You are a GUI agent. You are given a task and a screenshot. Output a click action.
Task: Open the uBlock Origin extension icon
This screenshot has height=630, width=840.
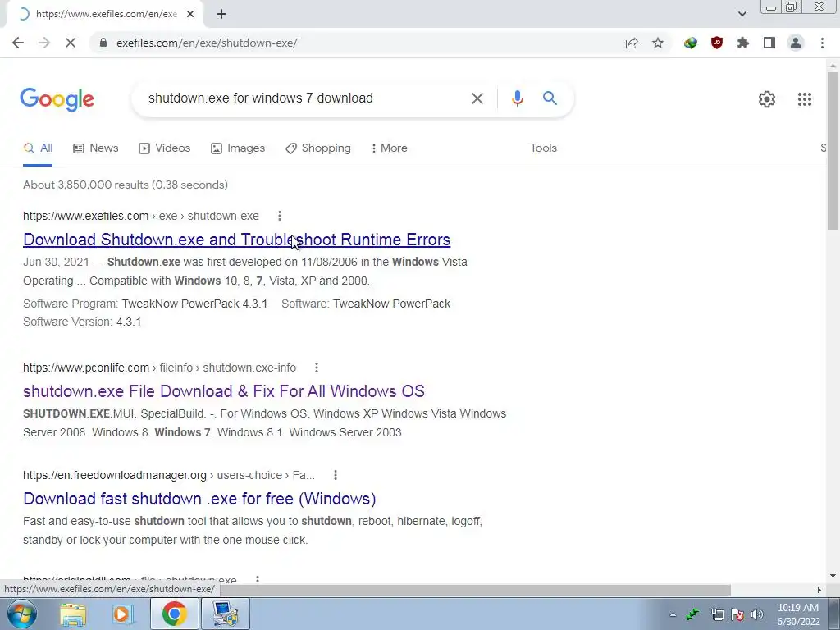[x=717, y=43]
